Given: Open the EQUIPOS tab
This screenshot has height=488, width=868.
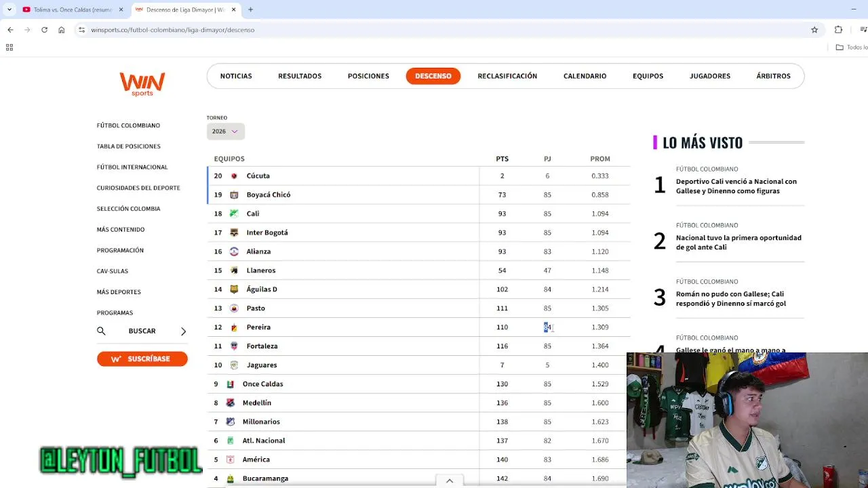Looking at the screenshot, I should [x=648, y=76].
